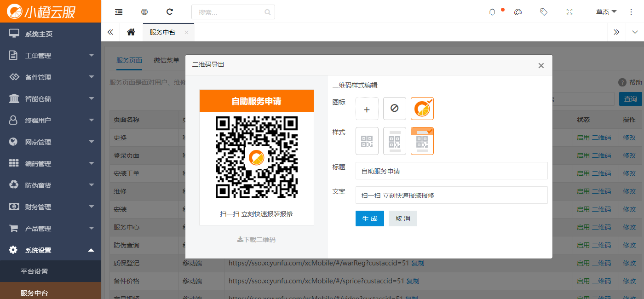Click the monitor icon for 系统主页
Screen dimensions: 644x299
(x=14, y=34)
